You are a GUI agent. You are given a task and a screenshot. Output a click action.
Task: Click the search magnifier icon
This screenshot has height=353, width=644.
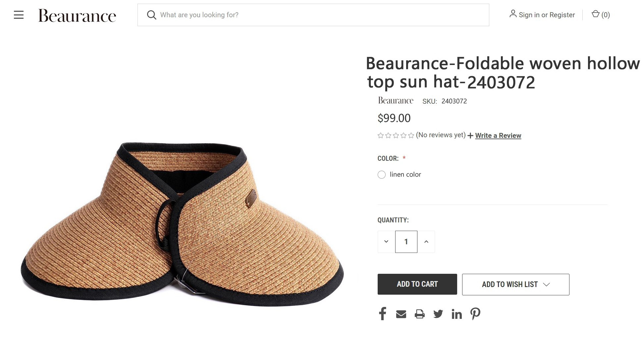click(x=151, y=15)
